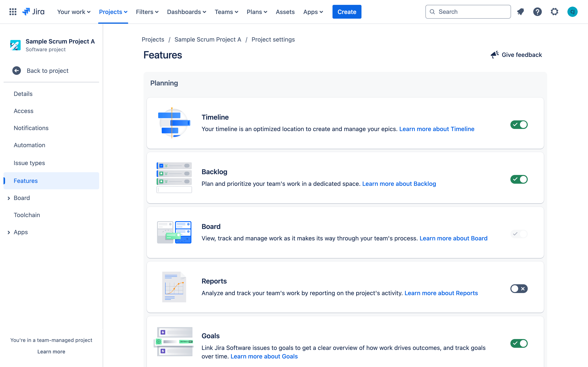Toggle the Timeline feature on/off
Viewport: 588px width, 367px height.
[x=519, y=124]
